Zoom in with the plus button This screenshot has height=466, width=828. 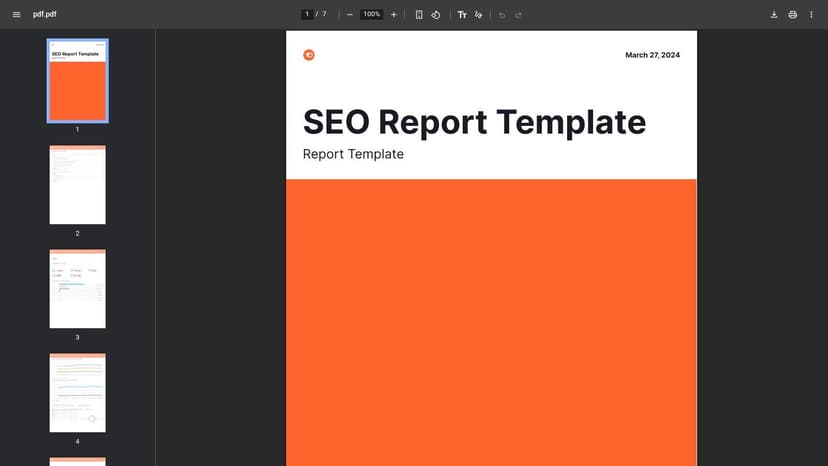(393, 15)
